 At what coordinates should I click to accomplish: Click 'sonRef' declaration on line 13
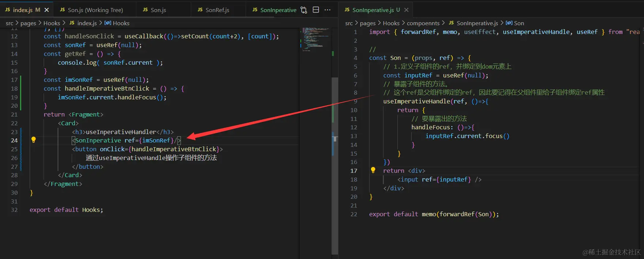pyautogui.click(x=75, y=45)
